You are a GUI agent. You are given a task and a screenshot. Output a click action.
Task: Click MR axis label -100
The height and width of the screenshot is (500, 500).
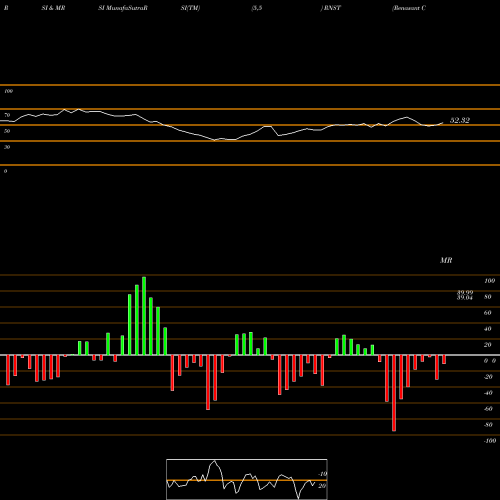tap(489, 441)
